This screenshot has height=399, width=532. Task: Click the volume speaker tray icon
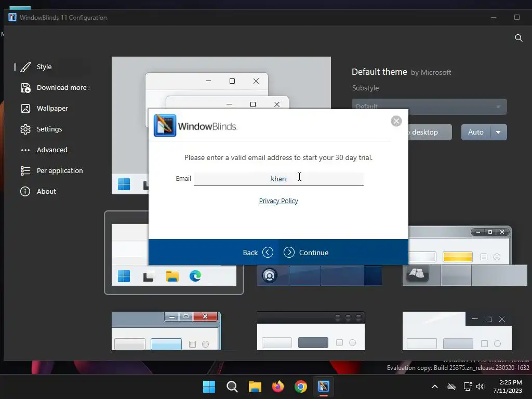[480, 387]
